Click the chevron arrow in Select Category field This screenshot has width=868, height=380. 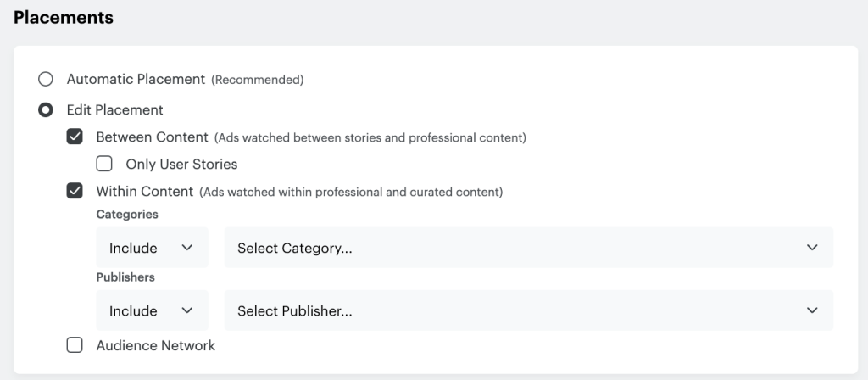pyautogui.click(x=812, y=248)
